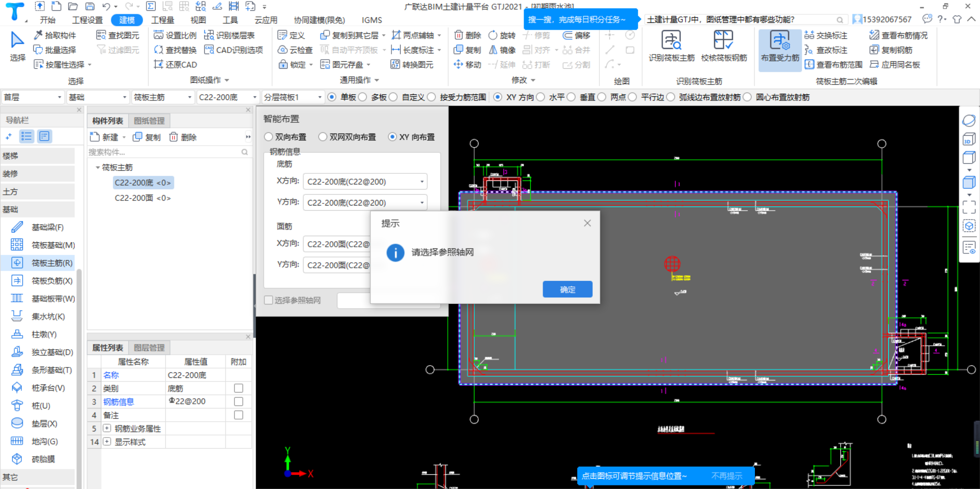Click the 复制钢筋 tool

pyautogui.click(x=891, y=50)
